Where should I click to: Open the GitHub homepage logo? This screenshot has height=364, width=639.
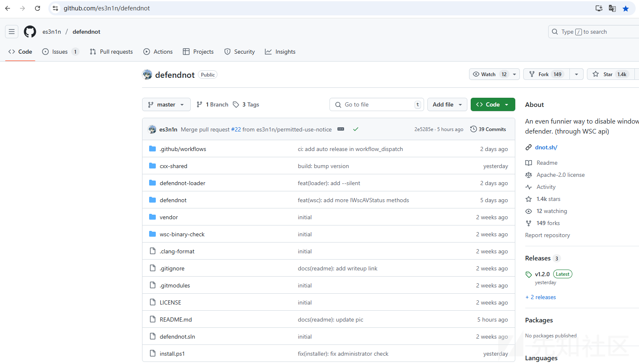(30, 32)
